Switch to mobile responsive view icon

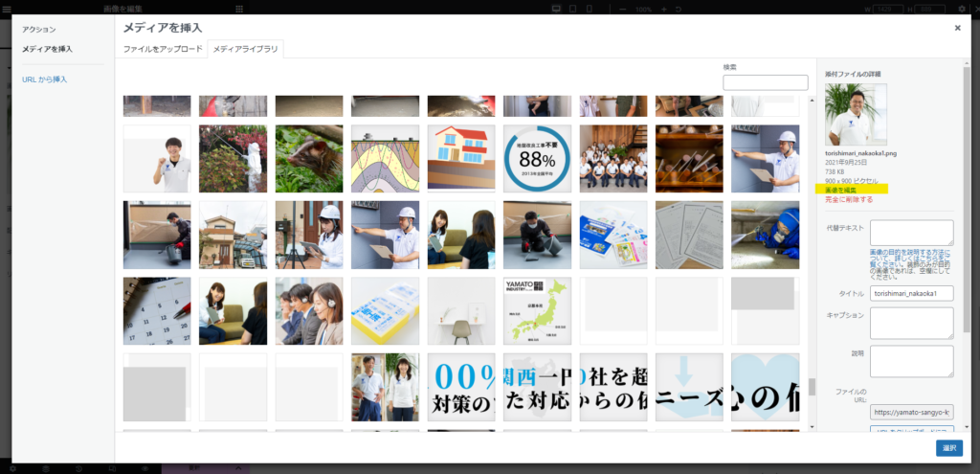tap(589, 9)
